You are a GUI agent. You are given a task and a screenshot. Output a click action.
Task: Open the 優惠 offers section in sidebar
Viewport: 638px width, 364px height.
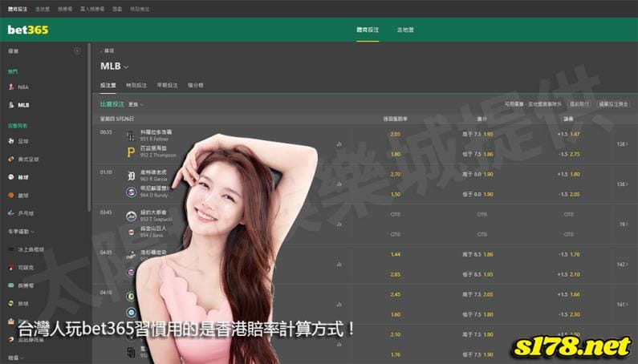(x=13, y=51)
